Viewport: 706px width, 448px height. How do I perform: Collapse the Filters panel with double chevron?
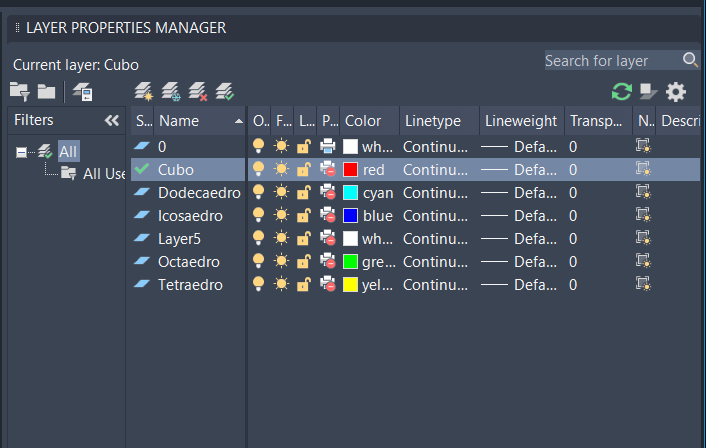click(112, 121)
